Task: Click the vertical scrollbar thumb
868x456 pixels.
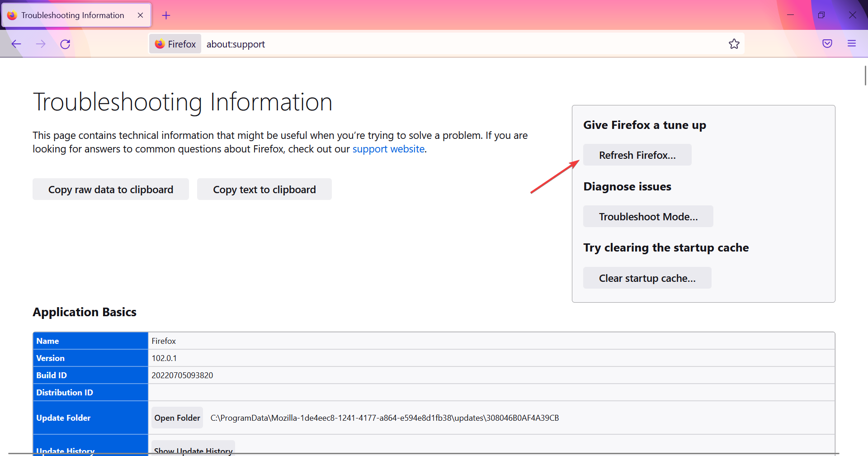Action: [x=865, y=75]
